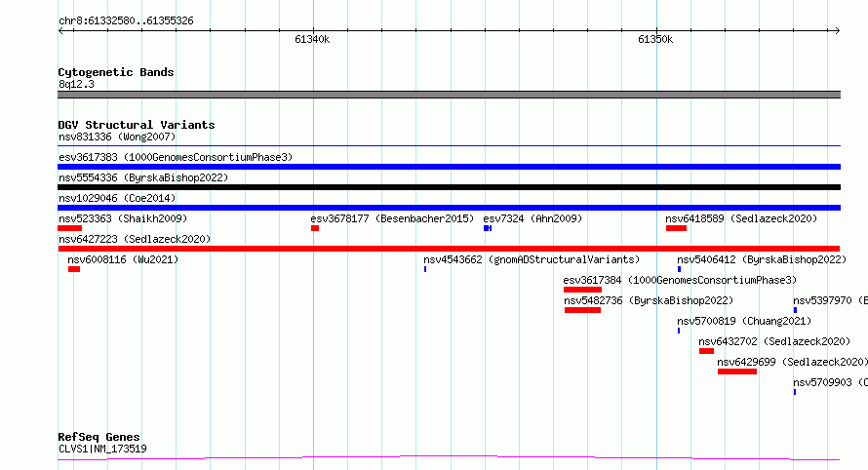Click the 61350k ruler tick label
Screen dimensions: 868x470
point(655,39)
